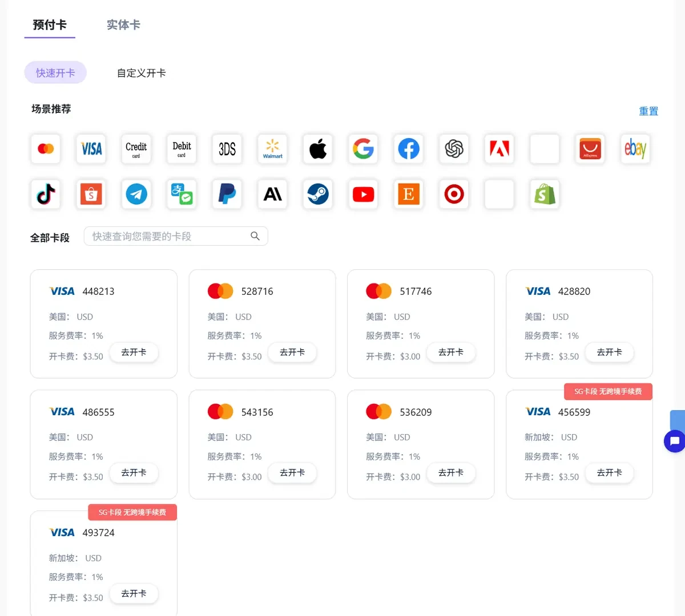Click the first blank scenario tile
The height and width of the screenshot is (616, 685).
point(545,149)
